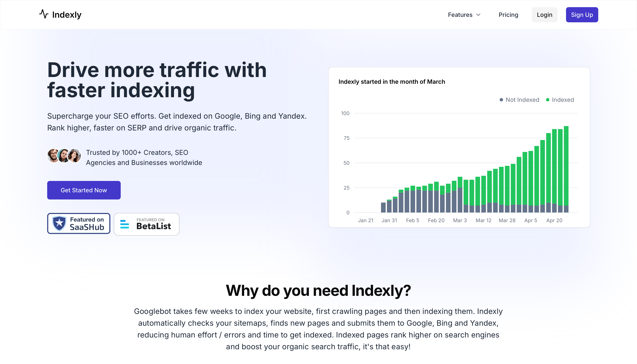The image size is (637, 364).
Task: Click the Login button
Action: (x=544, y=15)
